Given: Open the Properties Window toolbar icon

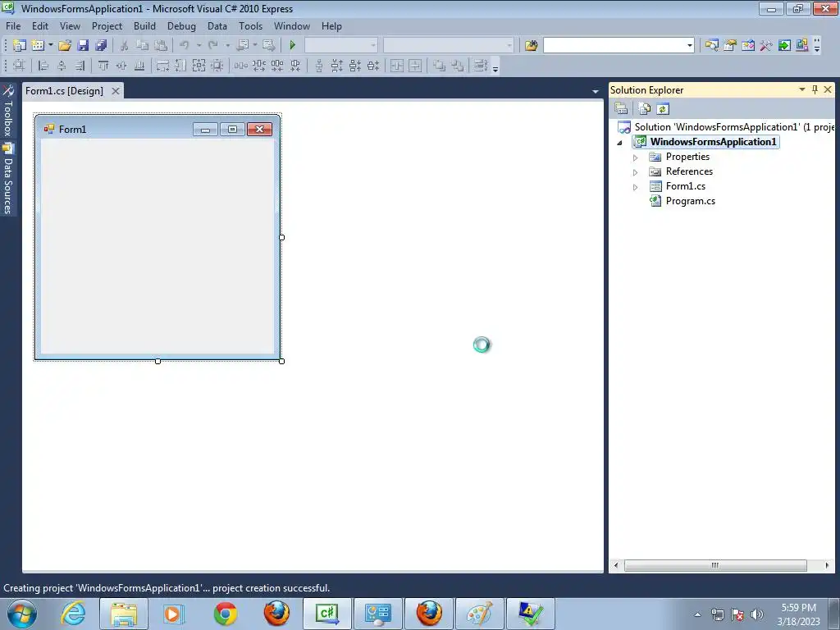Looking at the screenshot, I should coord(729,46).
